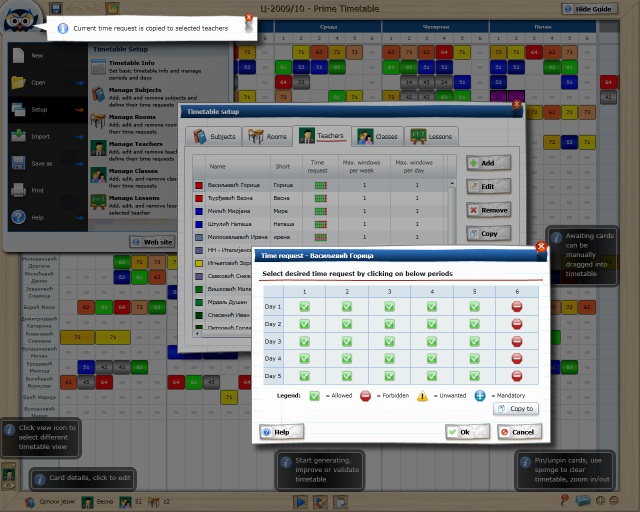Toggle Day 1 period 1 allowed checkmark
Image resolution: width=640 pixels, height=512 pixels.
304,307
